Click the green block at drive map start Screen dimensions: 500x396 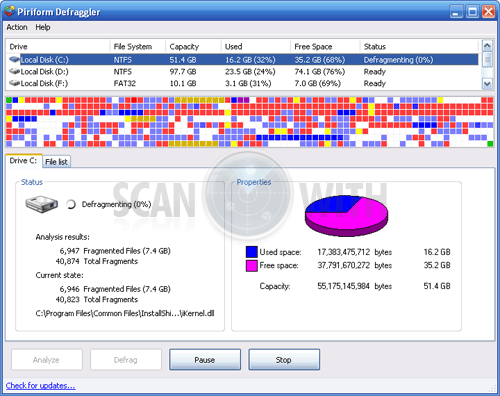pos(9,100)
